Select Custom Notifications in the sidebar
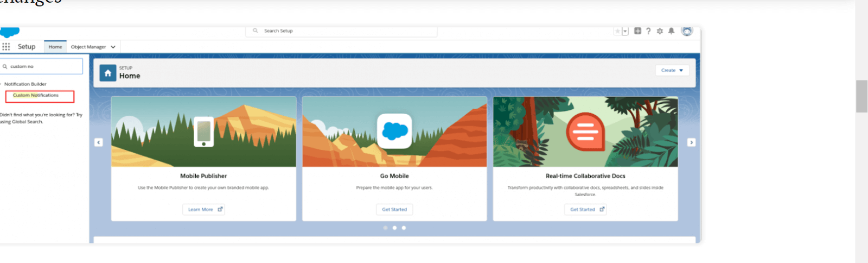This screenshot has width=868, height=263. tap(36, 96)
